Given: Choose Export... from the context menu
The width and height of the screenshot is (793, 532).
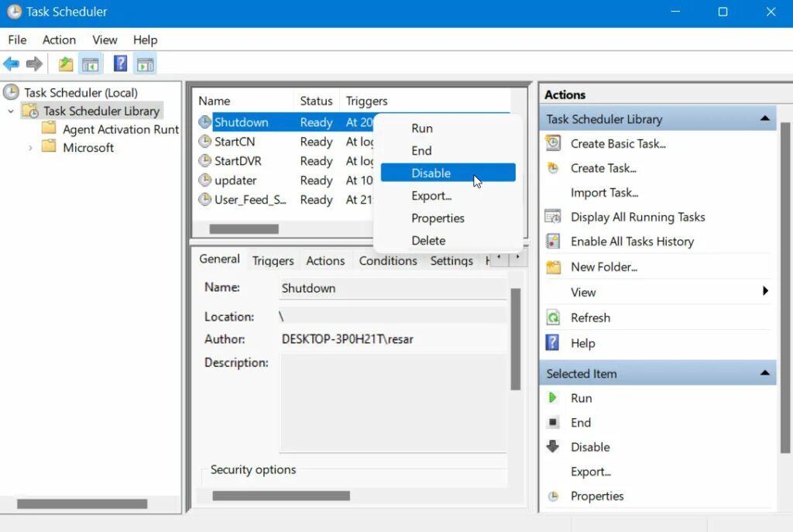Looking at the screenshot, I should point(448,196).
